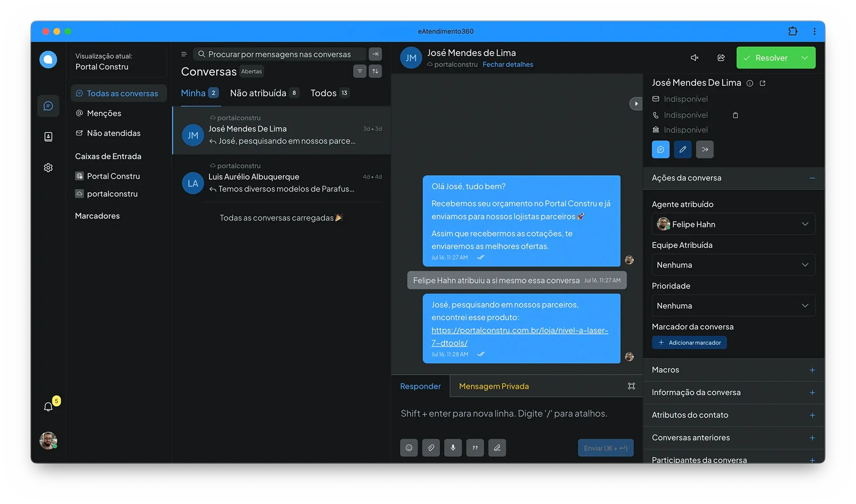Click the attach file paperclip icon

click(431, 448)
